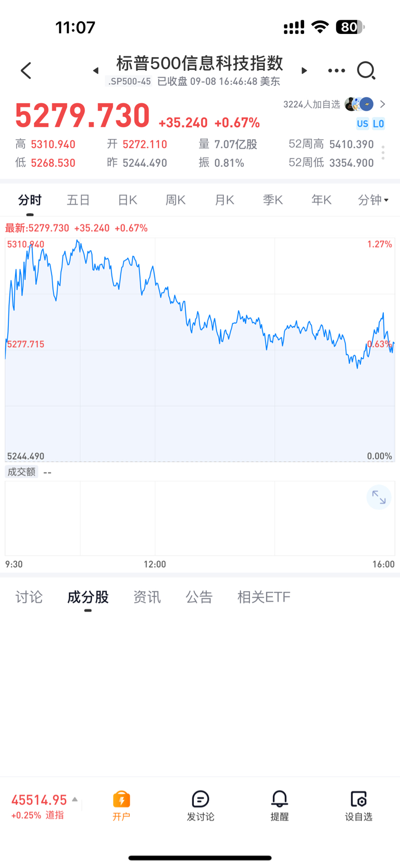Open the 分钟 minute interval dropdown
Screen dimensions: 400x868
click(x=373, y=200)
